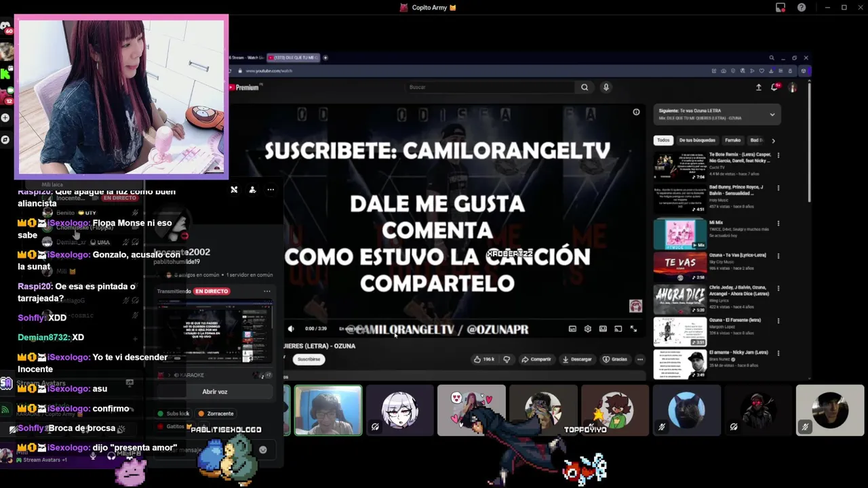The image size is (868, 488).
Task: Open the more actions menu beside Gracias
Action: tap(639, 359)
